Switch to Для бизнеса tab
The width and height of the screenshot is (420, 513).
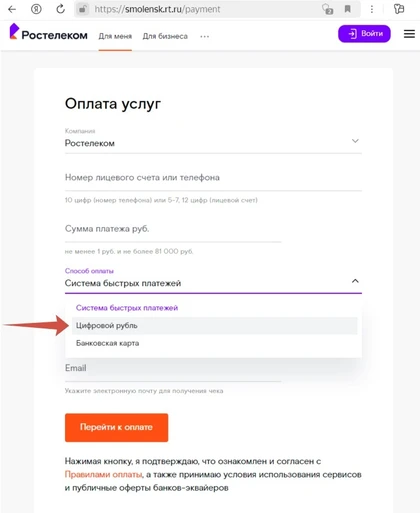165,36
